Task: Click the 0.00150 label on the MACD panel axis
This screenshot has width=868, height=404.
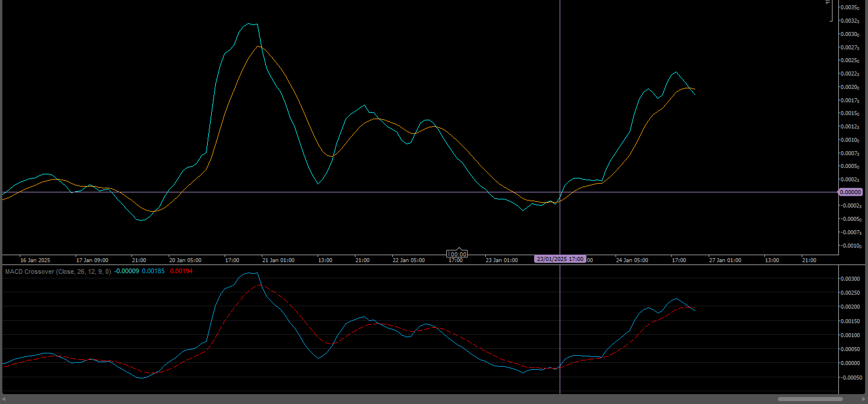Action: pyautogui.click(x=851, y=321)
